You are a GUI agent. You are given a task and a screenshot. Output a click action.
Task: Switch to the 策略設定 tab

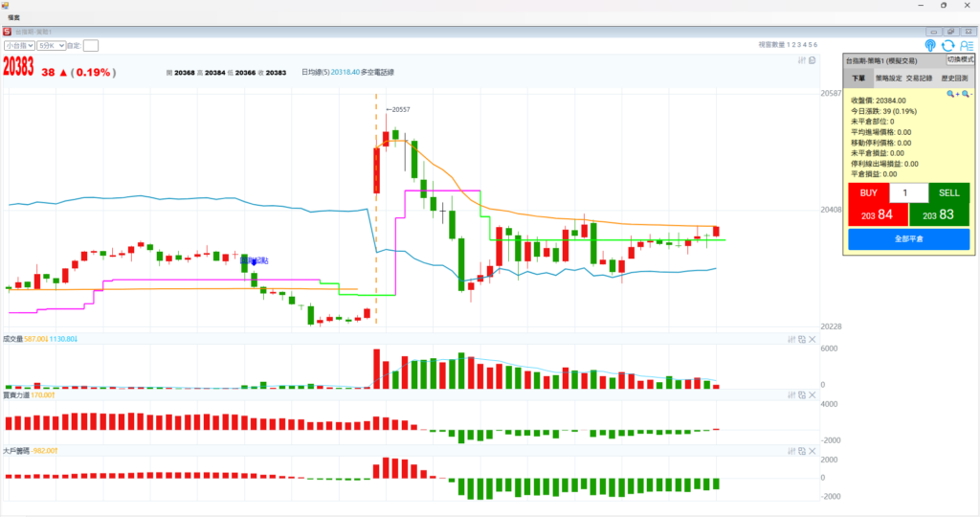[x=888, y=78]
